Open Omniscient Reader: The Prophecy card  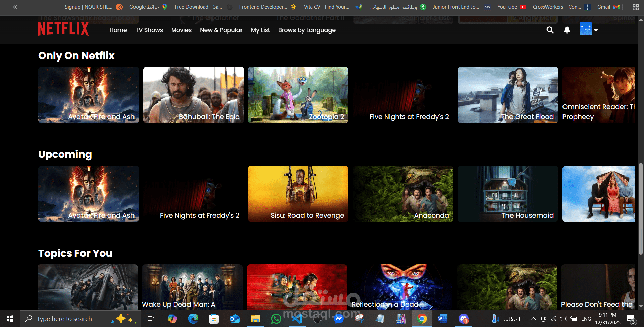[x=599, y=95]
